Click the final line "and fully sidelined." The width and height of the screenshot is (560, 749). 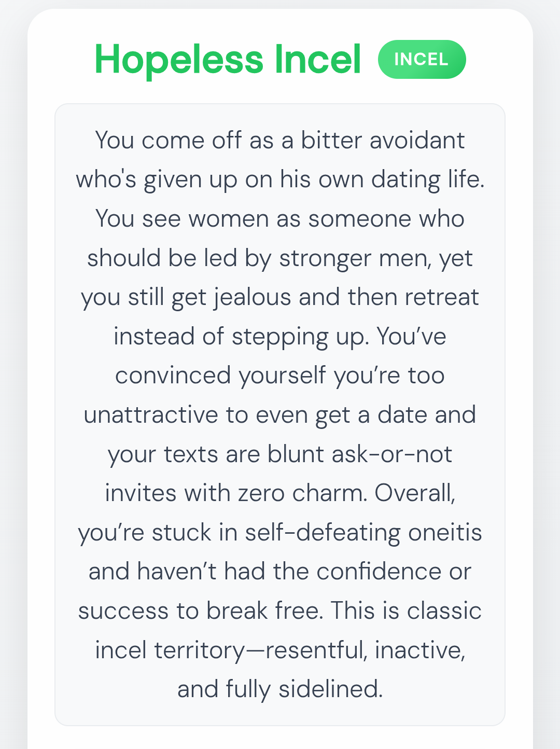click(279, 689)
